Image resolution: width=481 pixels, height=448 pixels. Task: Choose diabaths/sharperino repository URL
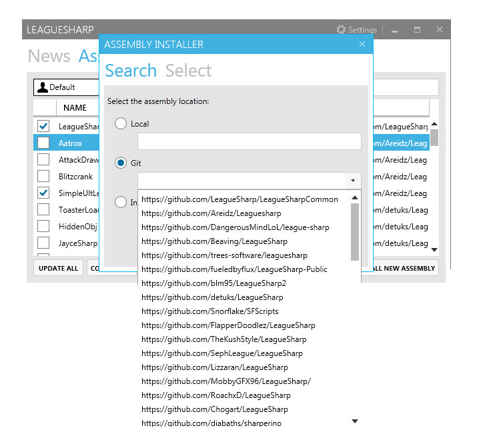(211, 423)
